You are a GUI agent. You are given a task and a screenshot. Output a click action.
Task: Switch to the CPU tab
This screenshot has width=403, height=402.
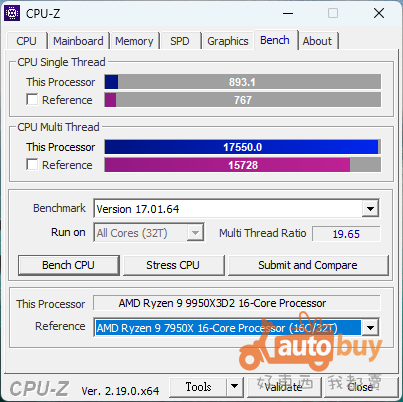click(26, 41)
